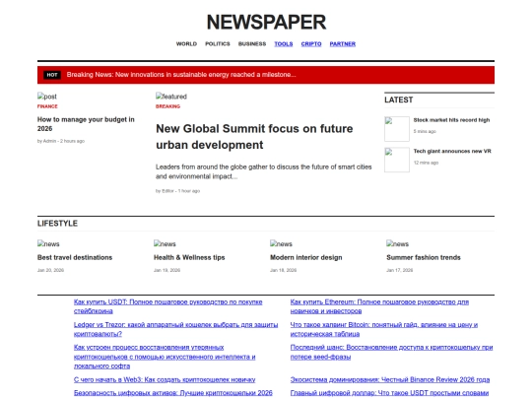532x399 pixels.
Task: Click thumbnail beside 'Tech giant announces new VR'
Action: click(397, 160)
